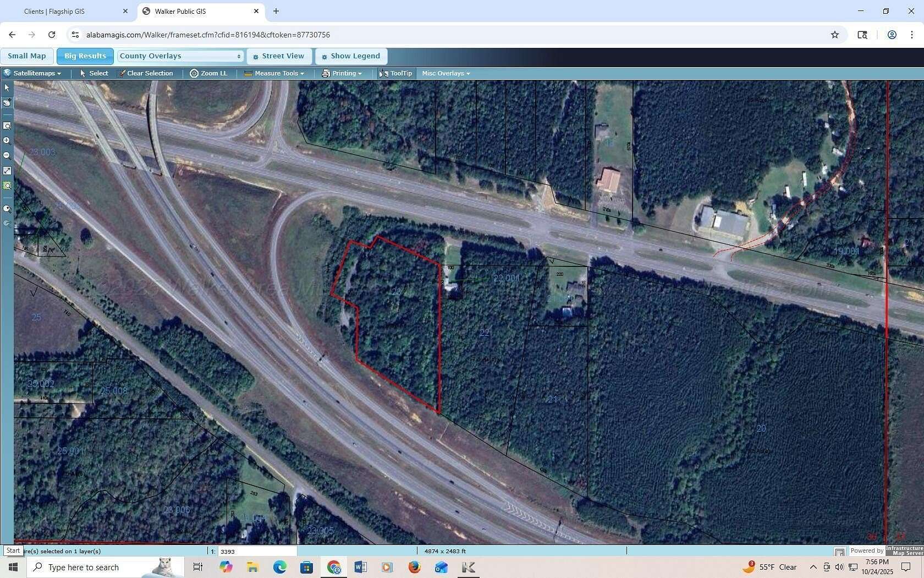Select the full extent tool
This screenshot has height=578, width=924.
7,171
